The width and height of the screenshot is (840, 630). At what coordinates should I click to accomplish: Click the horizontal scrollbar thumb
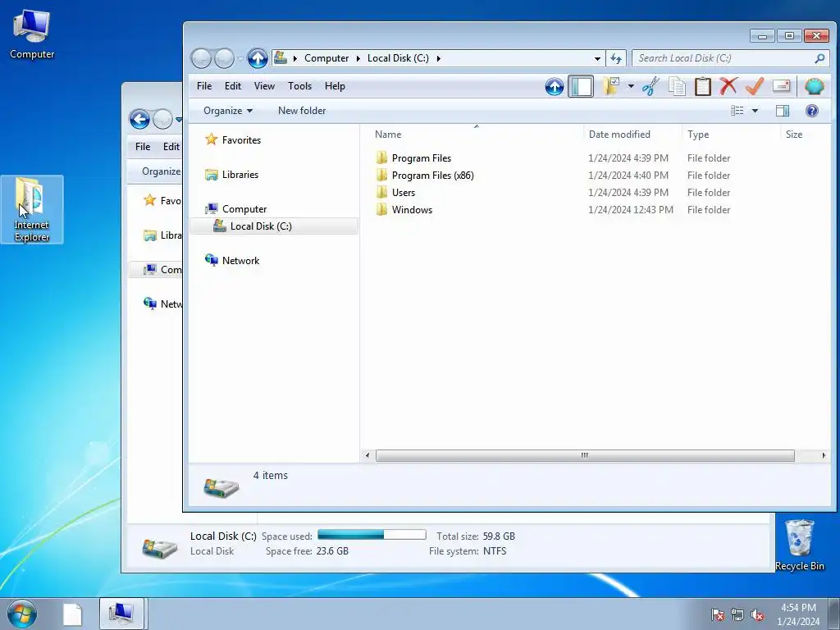click(585, 456)
